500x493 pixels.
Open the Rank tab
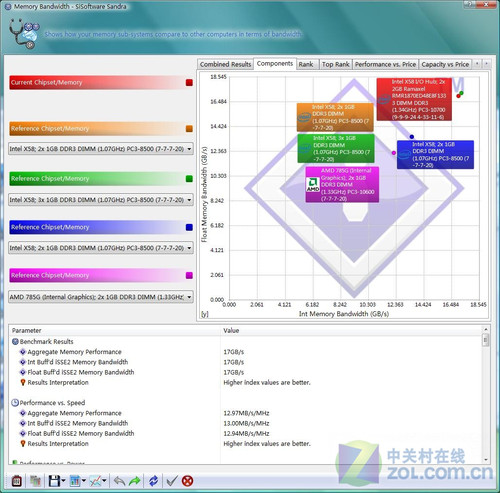coord(306,64)
